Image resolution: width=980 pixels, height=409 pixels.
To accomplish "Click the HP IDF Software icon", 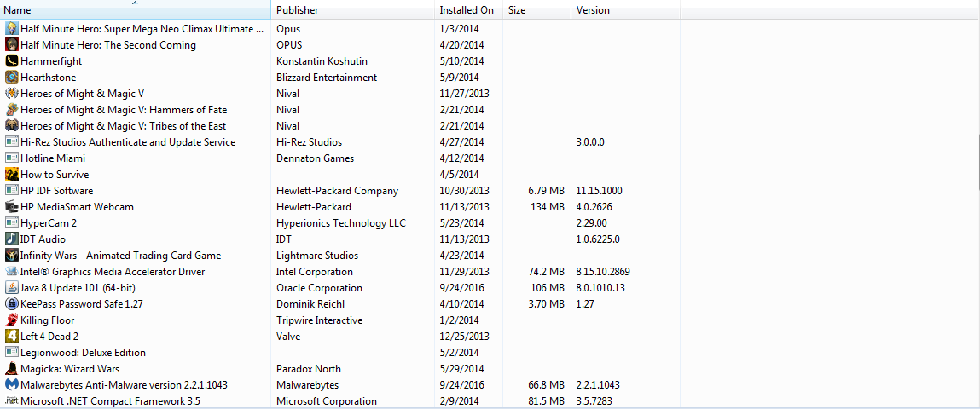I will pos(11,191).
